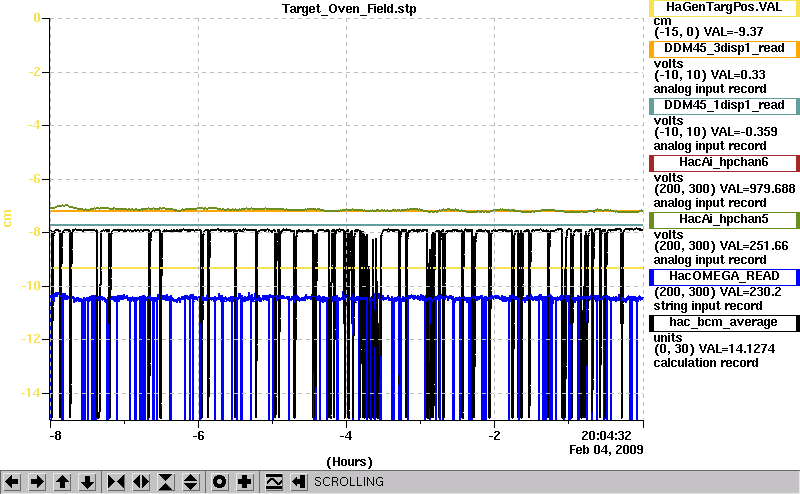800x494 pixels.
Task: Select the DDM45_1disp1_read legend entry
Action: 724,106
